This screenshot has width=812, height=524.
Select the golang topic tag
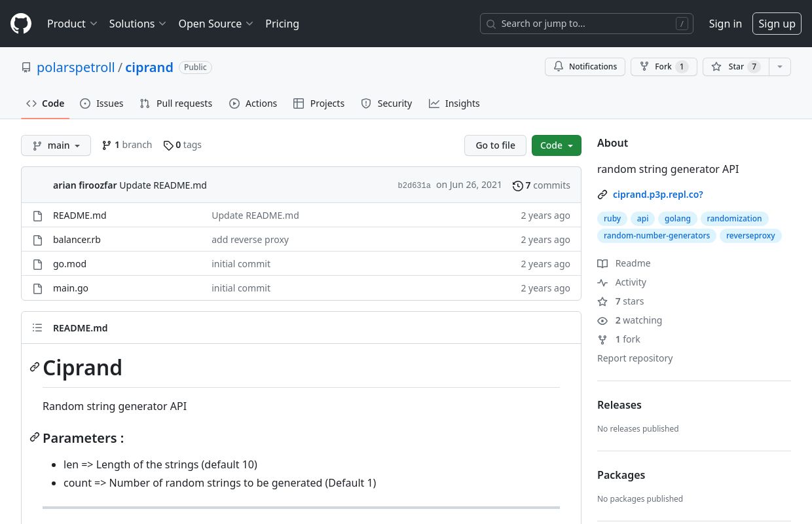click(x=678, y=219)
